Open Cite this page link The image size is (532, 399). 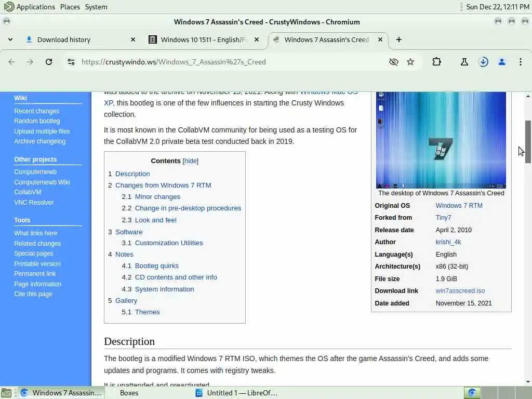(x=33, y=294)
